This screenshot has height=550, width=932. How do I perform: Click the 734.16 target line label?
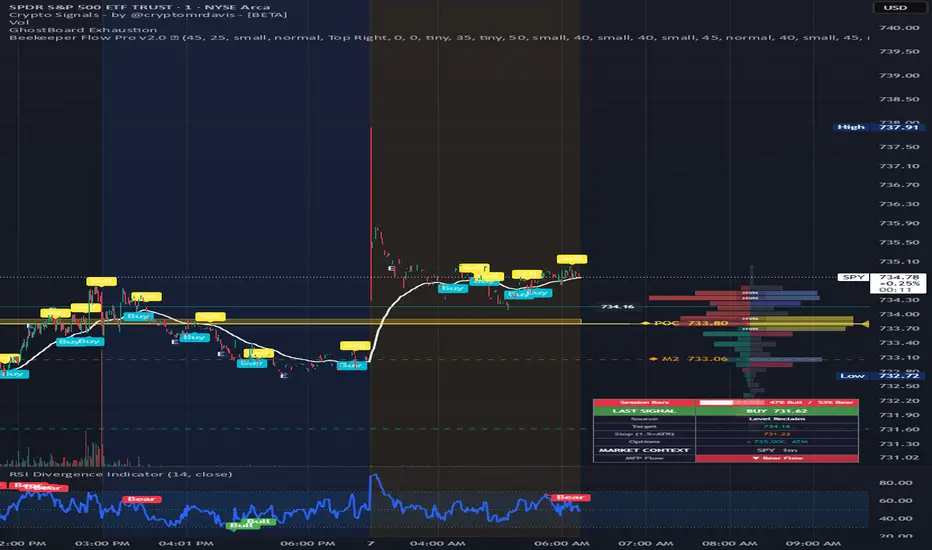tap(618, 307)
